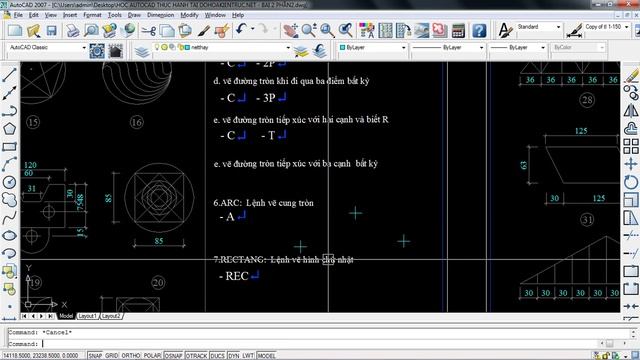Open the QuickCalc calculator icon

(x=458, y=31)
